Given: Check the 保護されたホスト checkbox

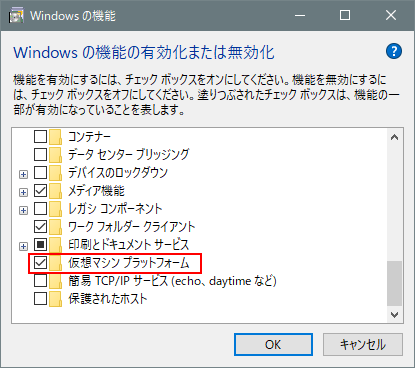Looking at the screenshot, I should (40, 299).
